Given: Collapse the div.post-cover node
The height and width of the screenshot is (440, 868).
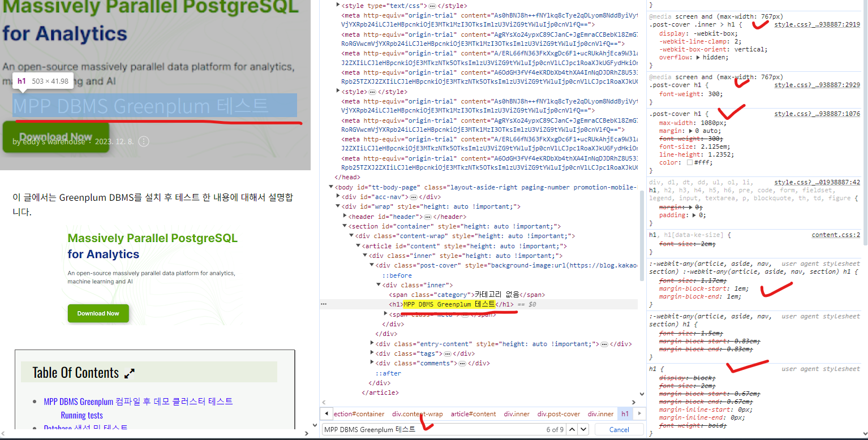Looking at the screenshot, I should 372,265.
